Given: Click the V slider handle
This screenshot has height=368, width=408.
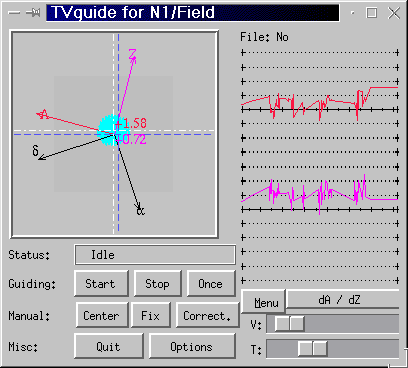Looking at the screenshot, I should (289, 324).
